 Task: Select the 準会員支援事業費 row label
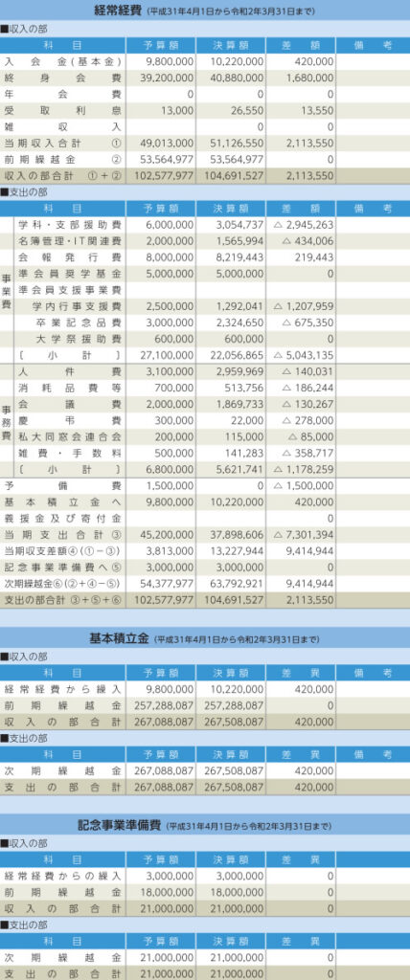pyautogui.click(x=70, y=290)
